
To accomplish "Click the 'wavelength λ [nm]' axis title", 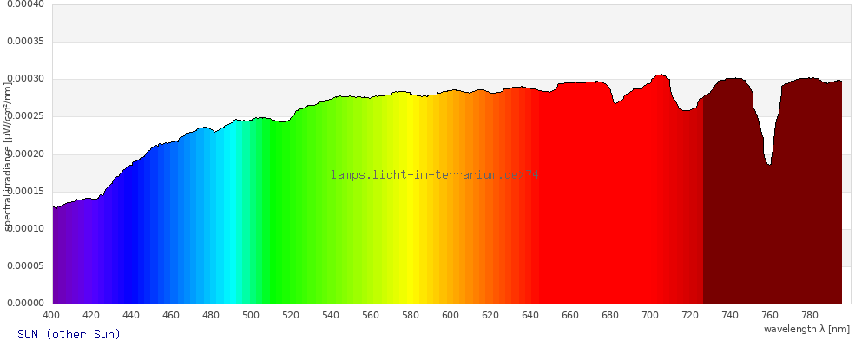I will (806, 330).
